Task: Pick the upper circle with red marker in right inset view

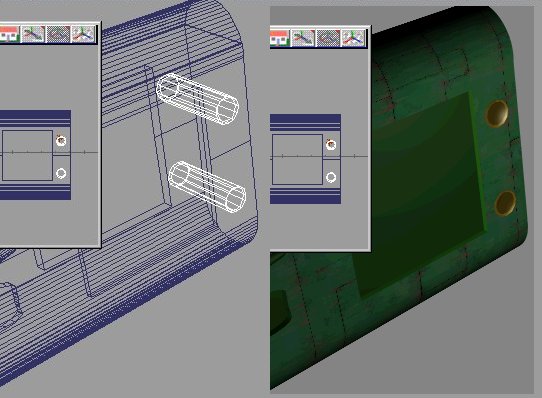Action: (x=331, y=145)
